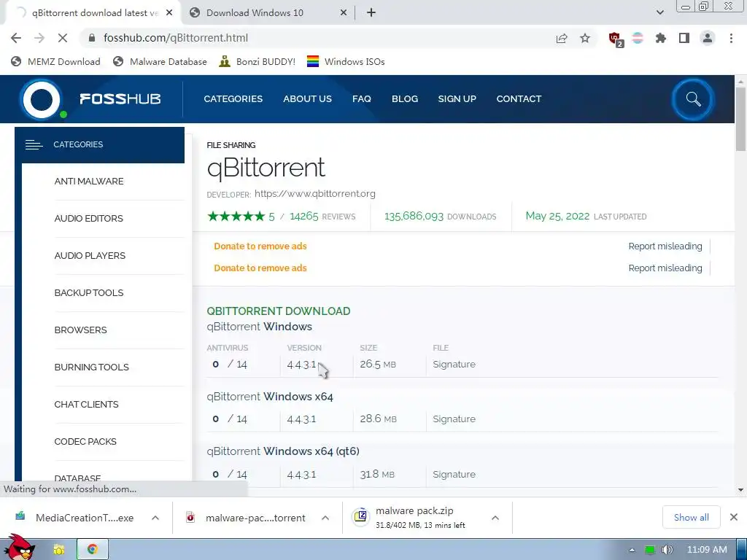Close the downloads shelf
The width and height of the screenshot is (747, 560).
tap(734, 517)
